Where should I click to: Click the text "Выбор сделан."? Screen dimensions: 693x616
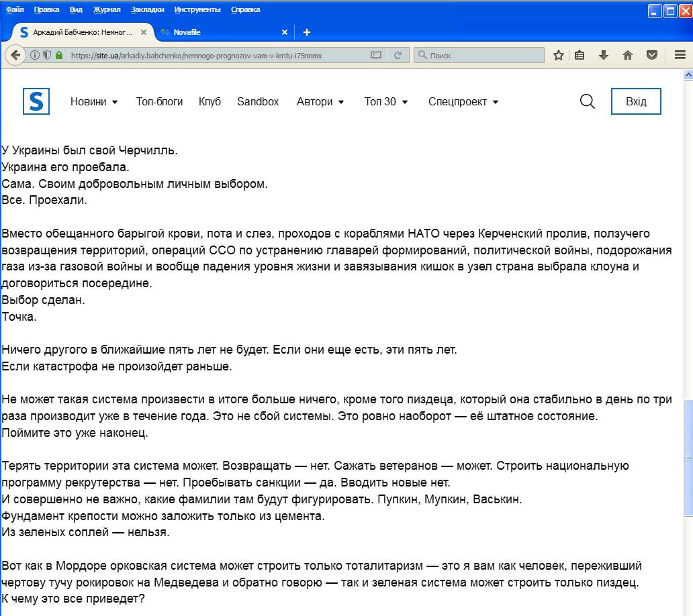pyautogui.click(x=43, y=300)
